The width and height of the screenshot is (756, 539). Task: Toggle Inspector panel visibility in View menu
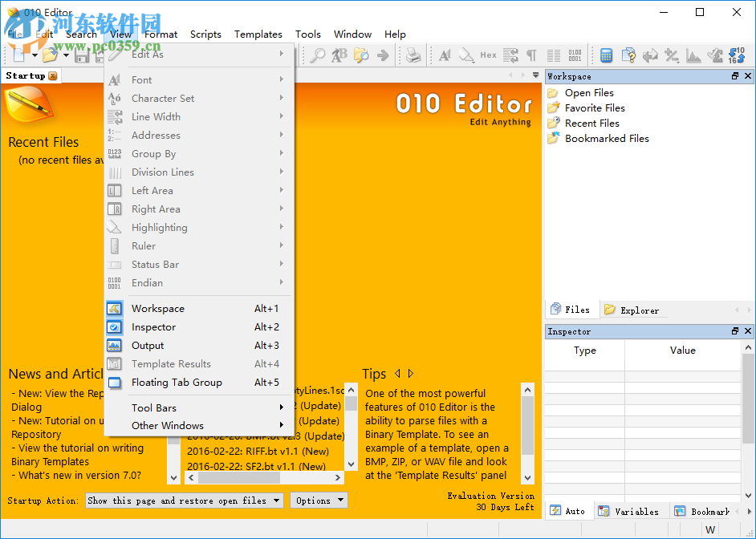(153, 327)
